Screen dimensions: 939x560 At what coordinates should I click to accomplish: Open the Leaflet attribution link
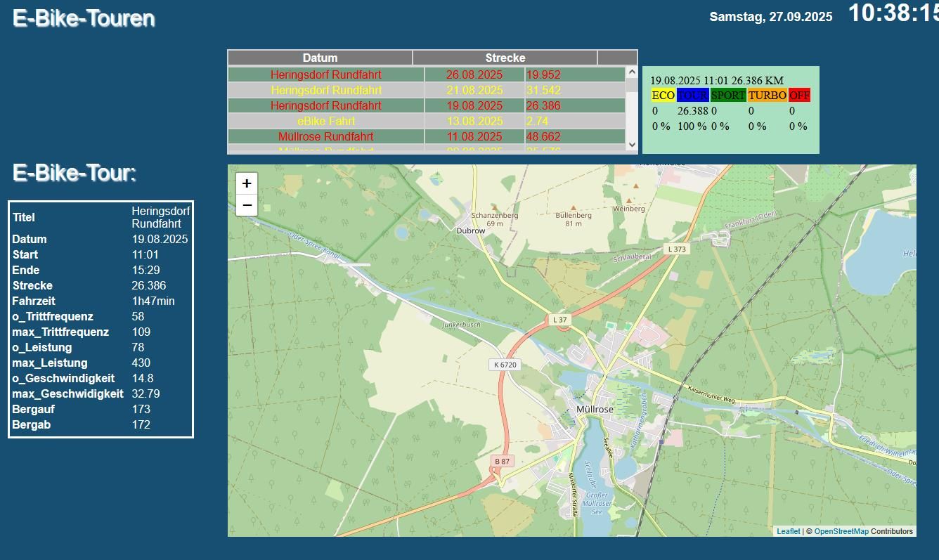(x=788, y=531)
